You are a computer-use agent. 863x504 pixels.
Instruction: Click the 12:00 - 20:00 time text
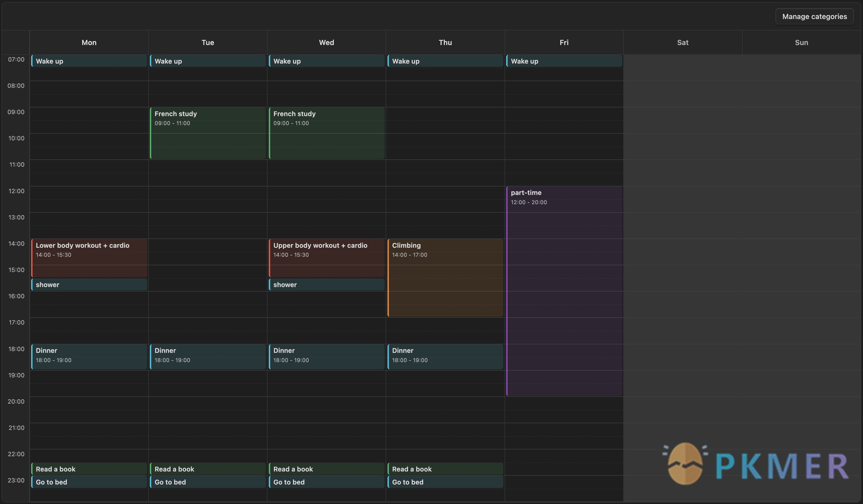coord(529,202)
